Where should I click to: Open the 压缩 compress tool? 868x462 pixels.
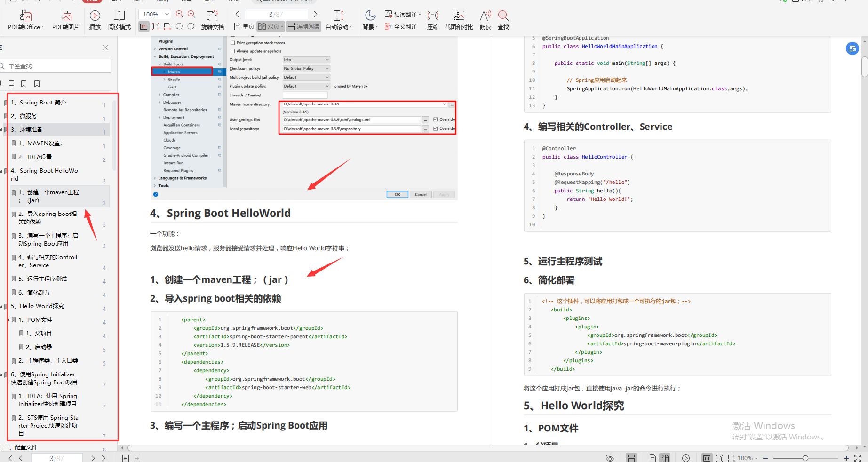pyautogui.click(x=433, y=20)
